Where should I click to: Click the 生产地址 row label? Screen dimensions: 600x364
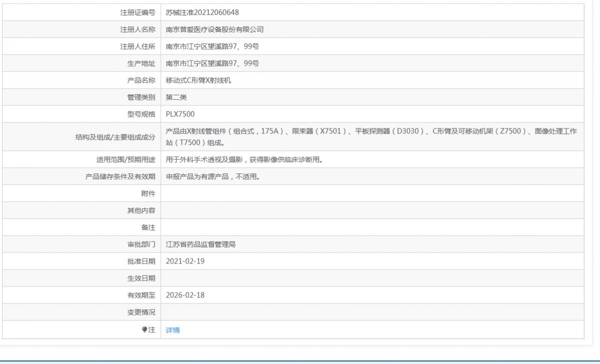click(x=141, y=63)
